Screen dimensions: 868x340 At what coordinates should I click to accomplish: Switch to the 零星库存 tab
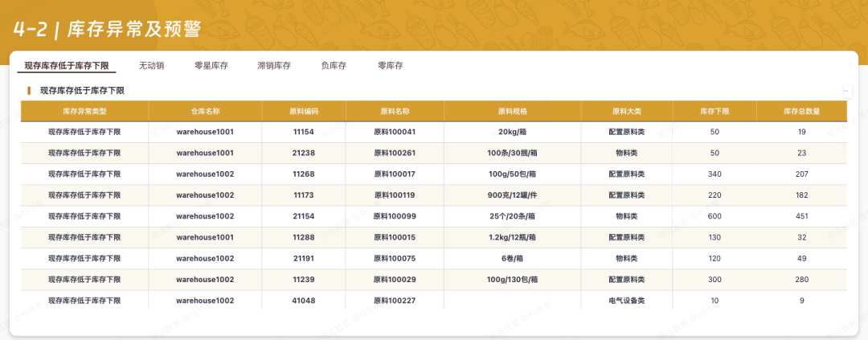(x=211, y=66)
